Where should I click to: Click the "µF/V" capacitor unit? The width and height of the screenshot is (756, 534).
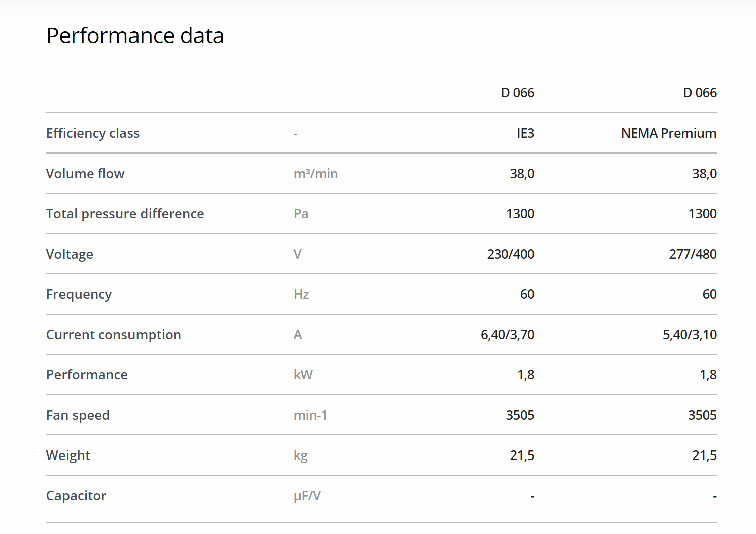307,496
